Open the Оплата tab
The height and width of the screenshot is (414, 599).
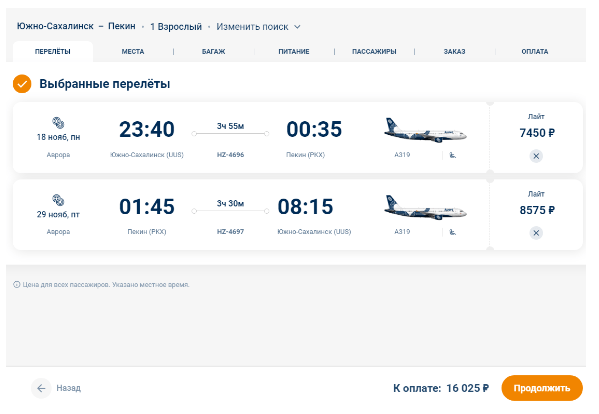[x=535, y=52]
